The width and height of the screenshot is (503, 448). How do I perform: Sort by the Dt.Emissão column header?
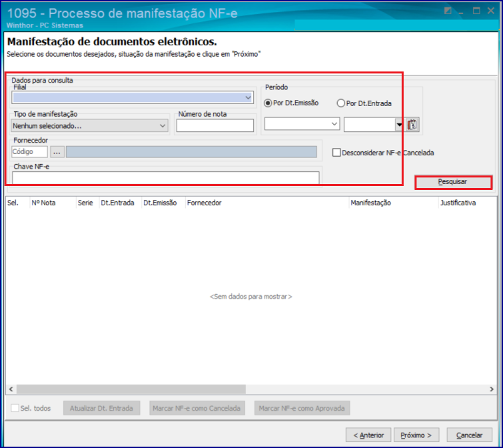pos(164,203)
